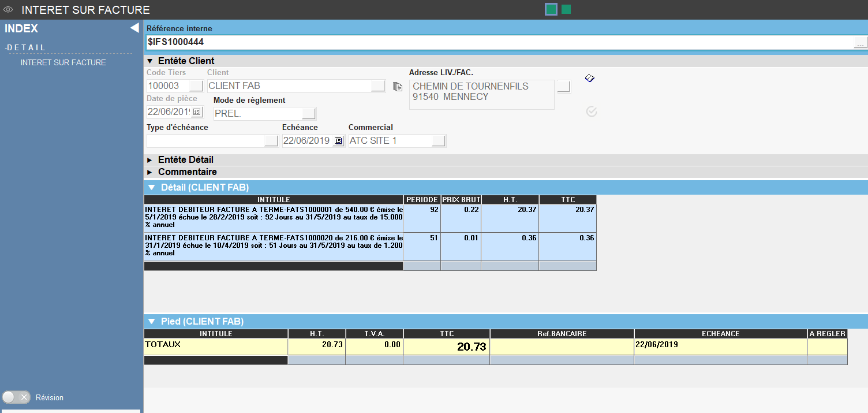Click the lookup button next to Code Tiers
The width and height of the screenshot is (868, 413).
click(196, 86)
